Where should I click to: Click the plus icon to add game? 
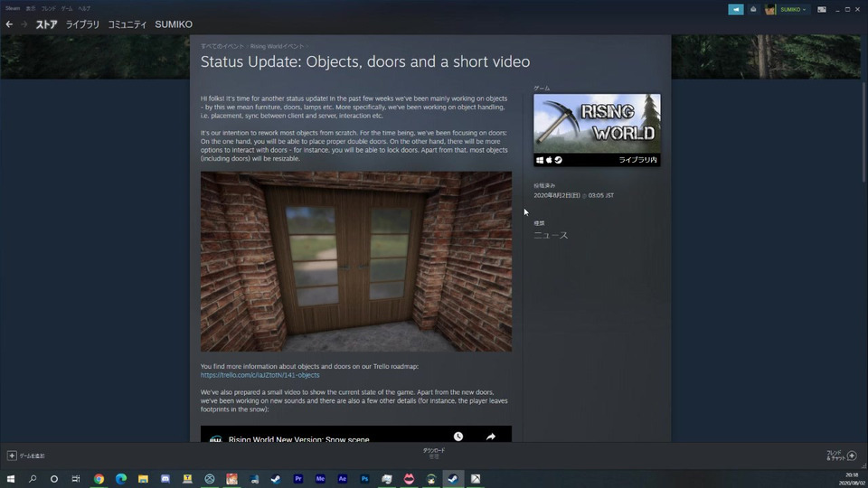point(12,455)
